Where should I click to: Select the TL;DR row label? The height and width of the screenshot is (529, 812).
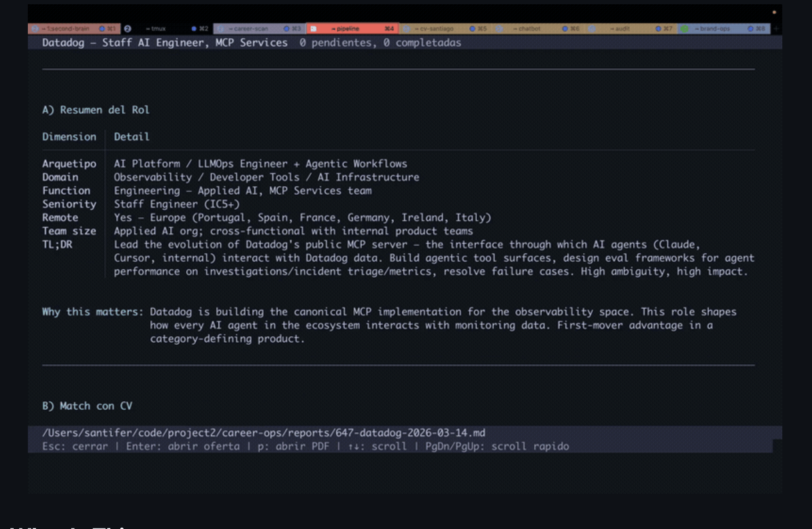tap(57, 245)
